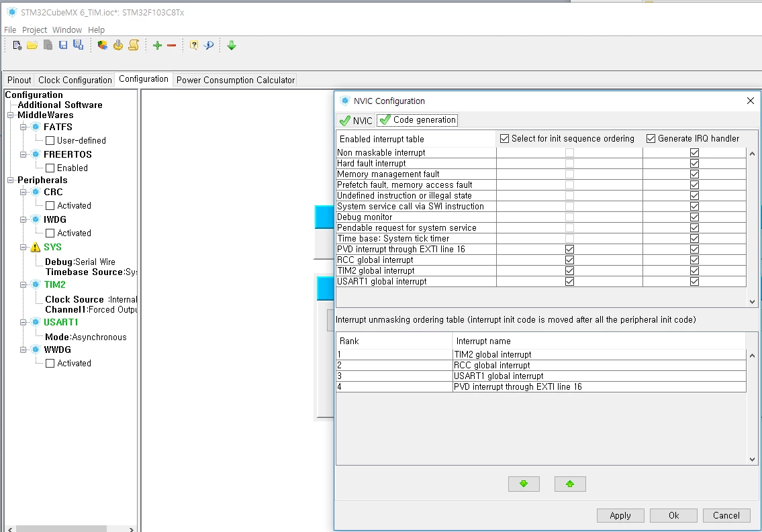Click the green download arrow toolbar icon
This screenshot has width=762, height=532.
click(x=232, y=46)
